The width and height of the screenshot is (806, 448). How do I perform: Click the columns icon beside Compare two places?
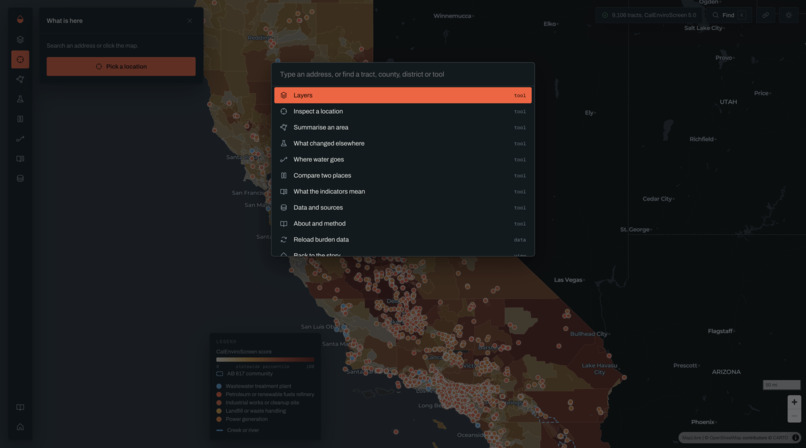[x=284, y=175]
